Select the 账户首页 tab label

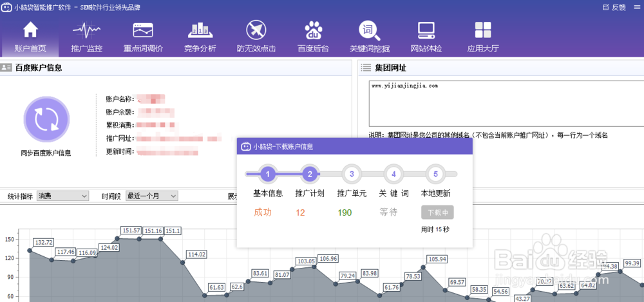[30, 48]
